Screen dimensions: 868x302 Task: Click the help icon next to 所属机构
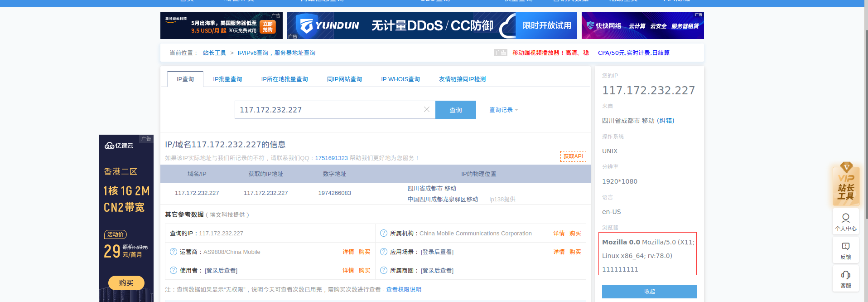pos(384,233)
